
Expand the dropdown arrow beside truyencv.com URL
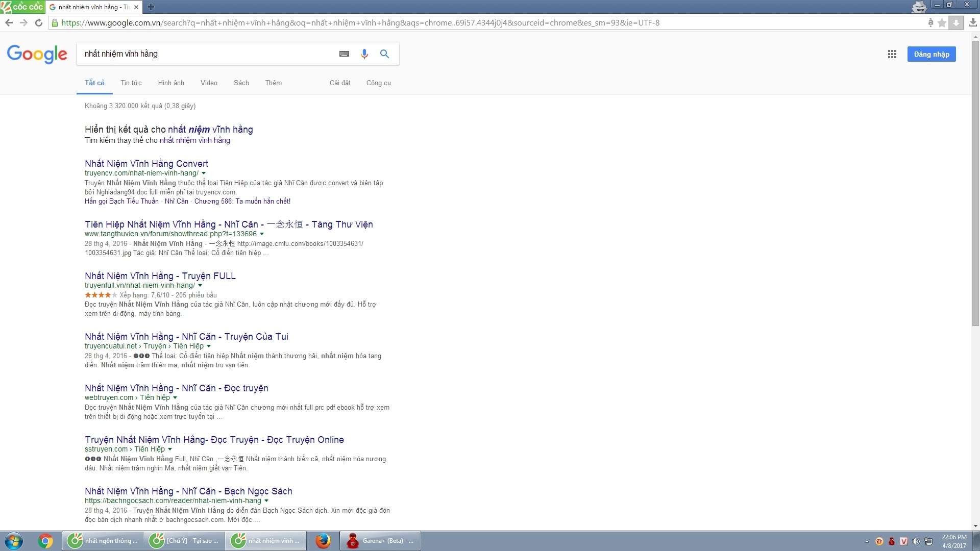coord(204,173)
